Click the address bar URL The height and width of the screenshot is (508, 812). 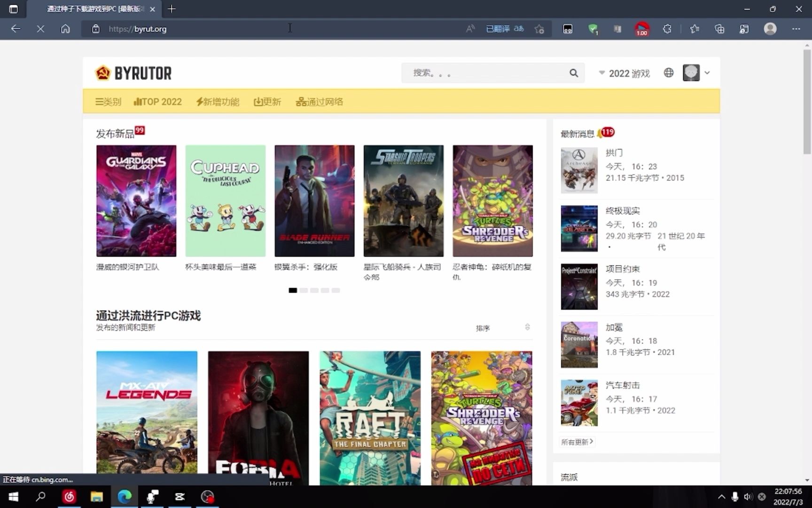point(138,29)
